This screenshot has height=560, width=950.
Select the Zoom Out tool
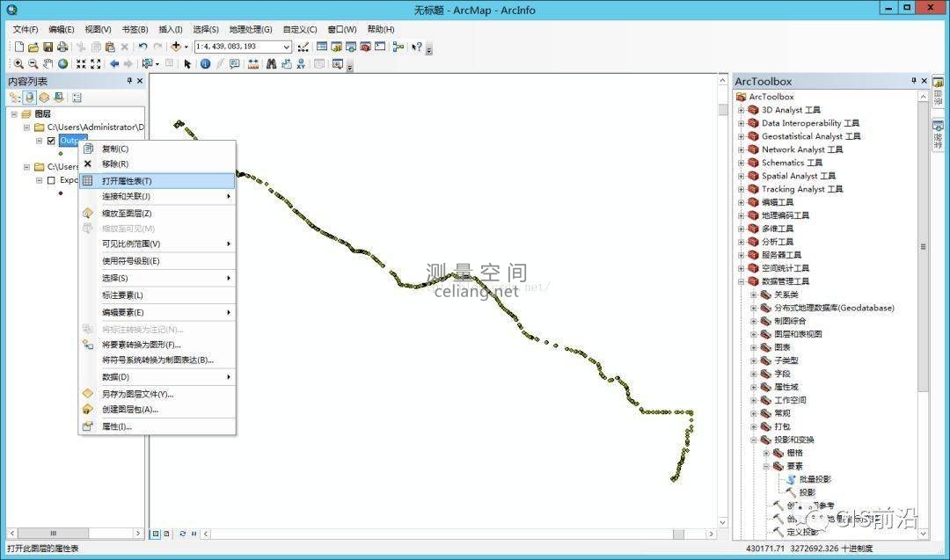(x=33, y=63)
